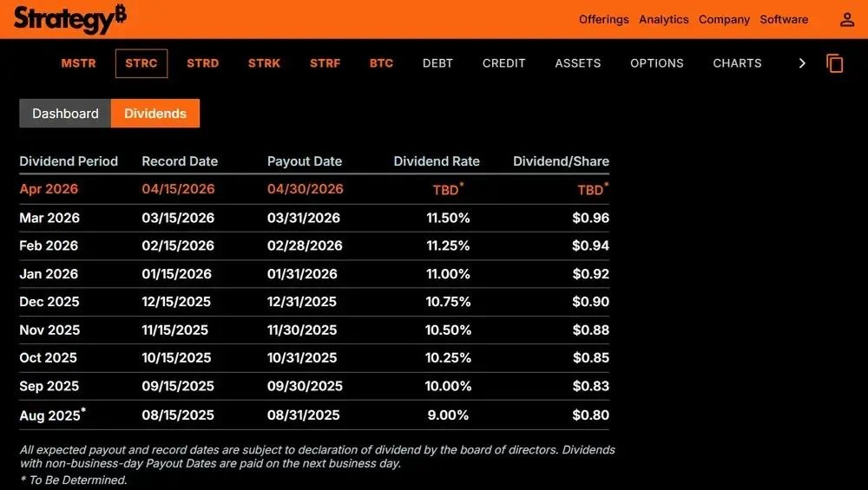Open the user account profile icon
Viewport: 868px width, 490px height.
click(847, 20)
